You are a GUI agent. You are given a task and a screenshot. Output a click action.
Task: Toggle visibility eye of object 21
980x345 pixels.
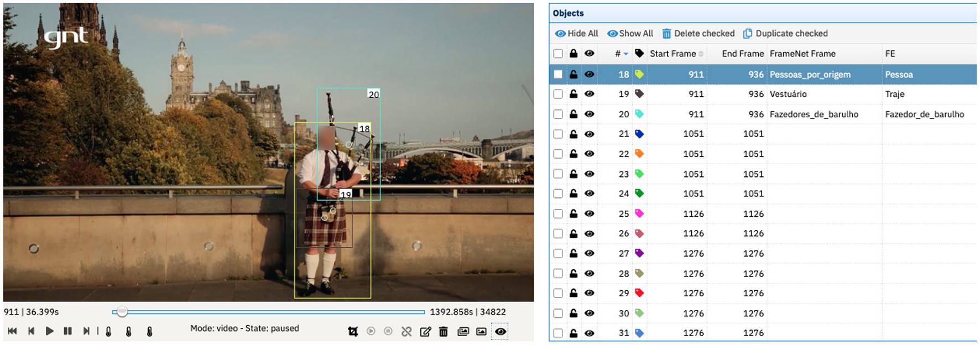click(590, 134)
